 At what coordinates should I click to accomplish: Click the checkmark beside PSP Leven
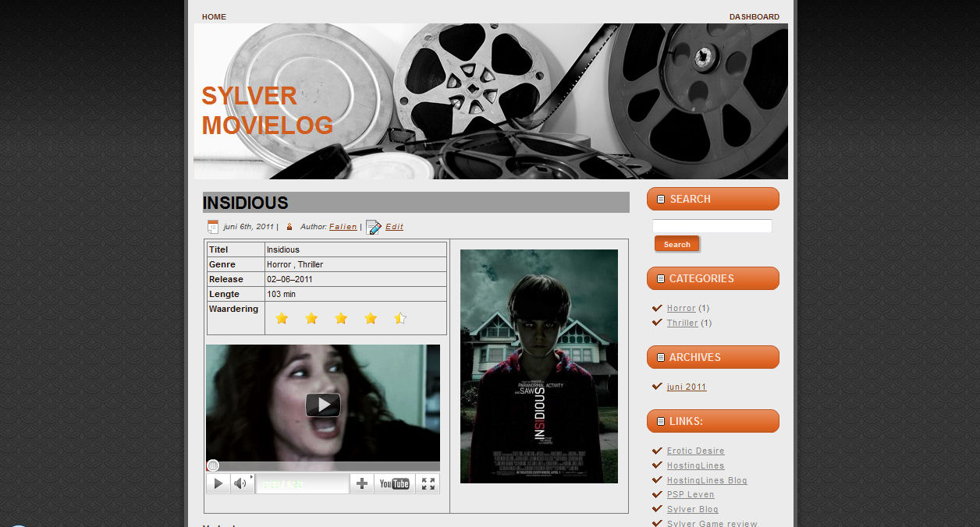click(x=657, y=494)
